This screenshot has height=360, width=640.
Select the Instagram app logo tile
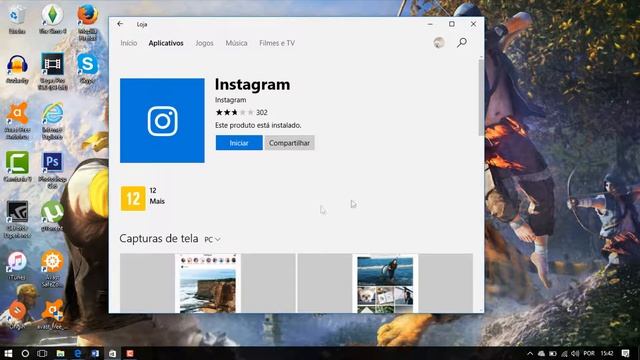point(162,120)
